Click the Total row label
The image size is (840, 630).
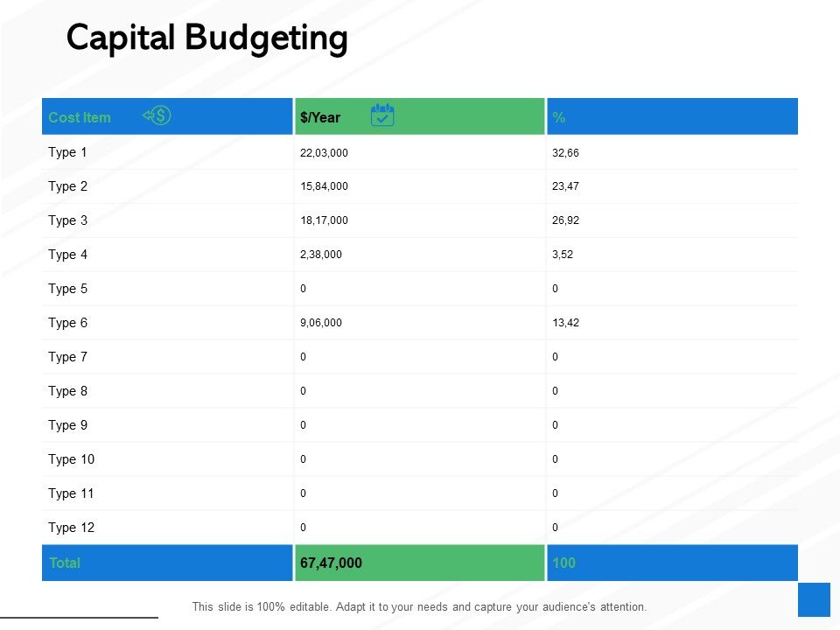point(65,563)
